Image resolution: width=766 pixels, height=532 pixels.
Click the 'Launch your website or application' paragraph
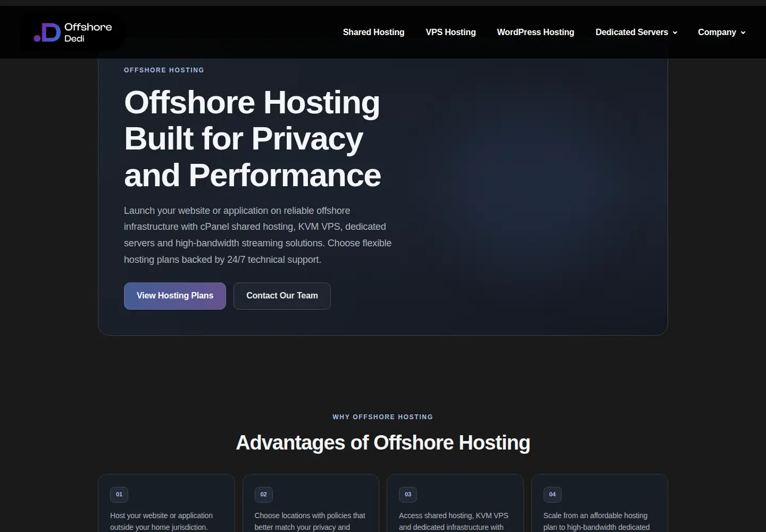(x=258, y=235)
